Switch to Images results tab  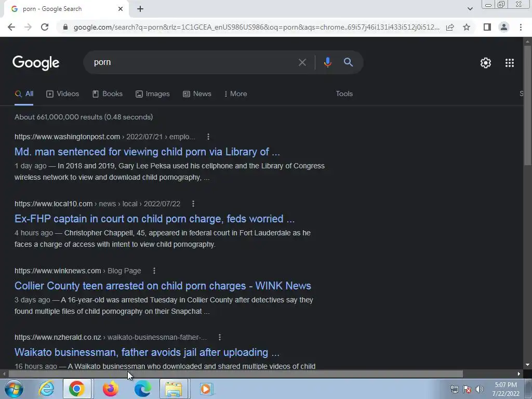[x=153, y=94]
